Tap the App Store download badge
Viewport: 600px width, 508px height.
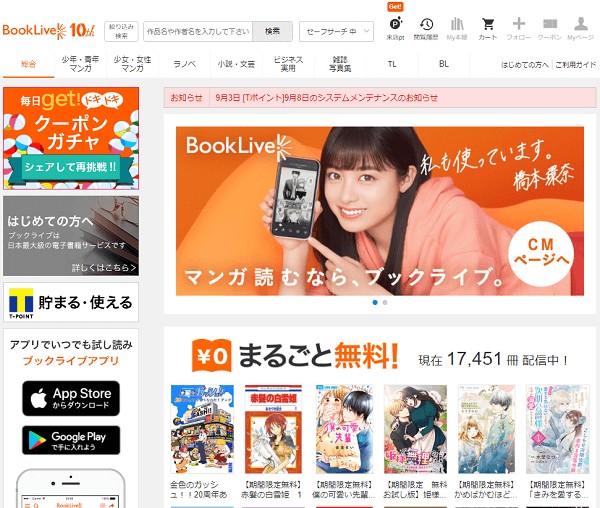click(71, 398)
